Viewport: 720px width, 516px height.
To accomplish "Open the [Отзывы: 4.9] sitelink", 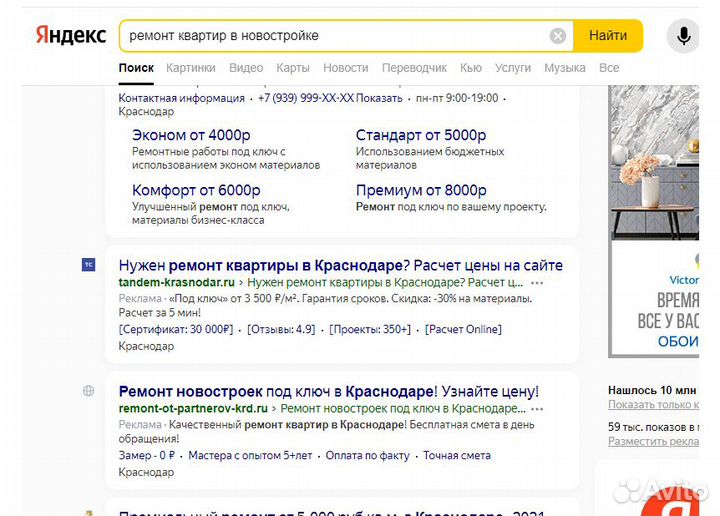I will (281, 330).
